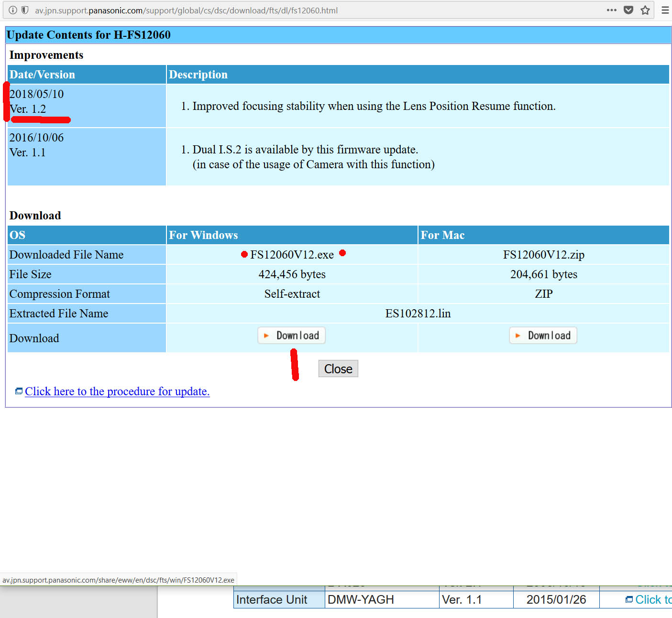Save page to Pocket
This screenshot has height=618, width=672.
628,10
